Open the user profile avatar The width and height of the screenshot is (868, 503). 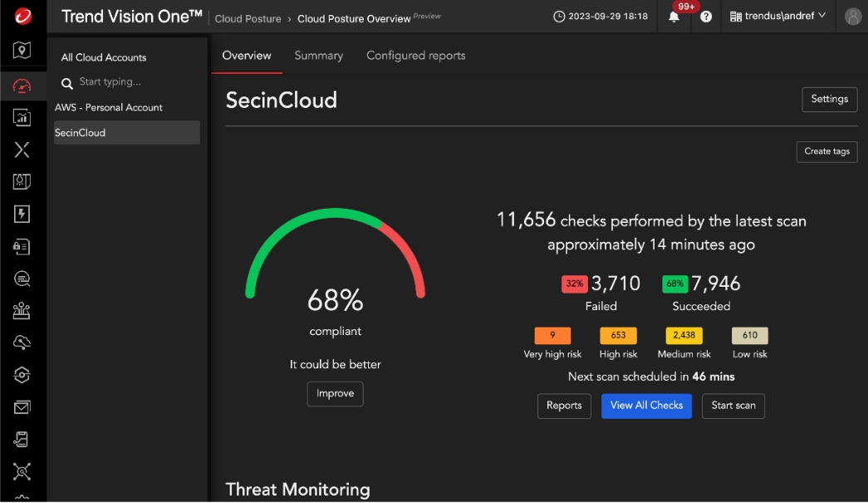pyautogui.click(x=852, y=16)
